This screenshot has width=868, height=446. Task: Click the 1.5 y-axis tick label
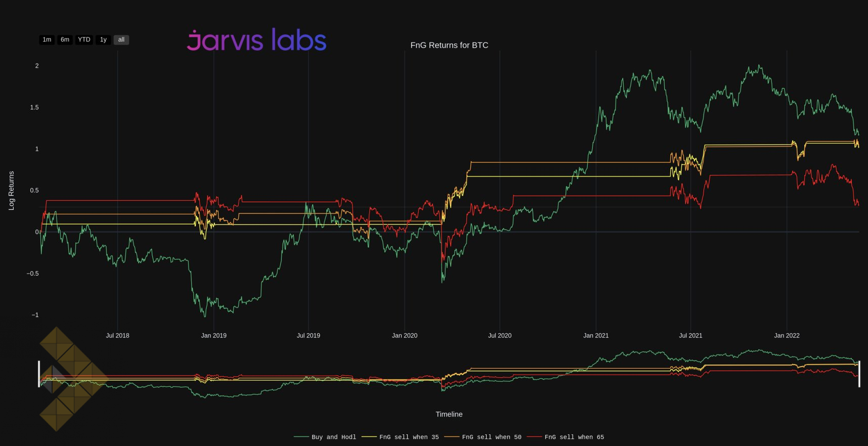[34, 107]
